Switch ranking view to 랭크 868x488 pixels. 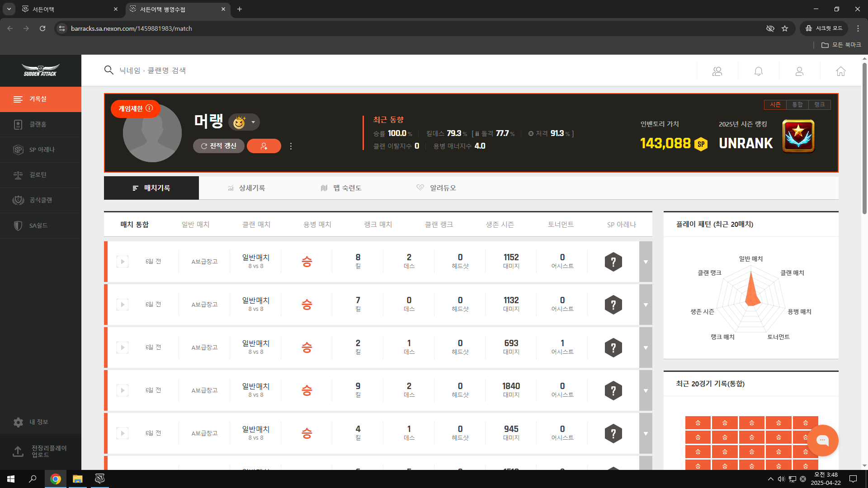click(x=819, y=104)
